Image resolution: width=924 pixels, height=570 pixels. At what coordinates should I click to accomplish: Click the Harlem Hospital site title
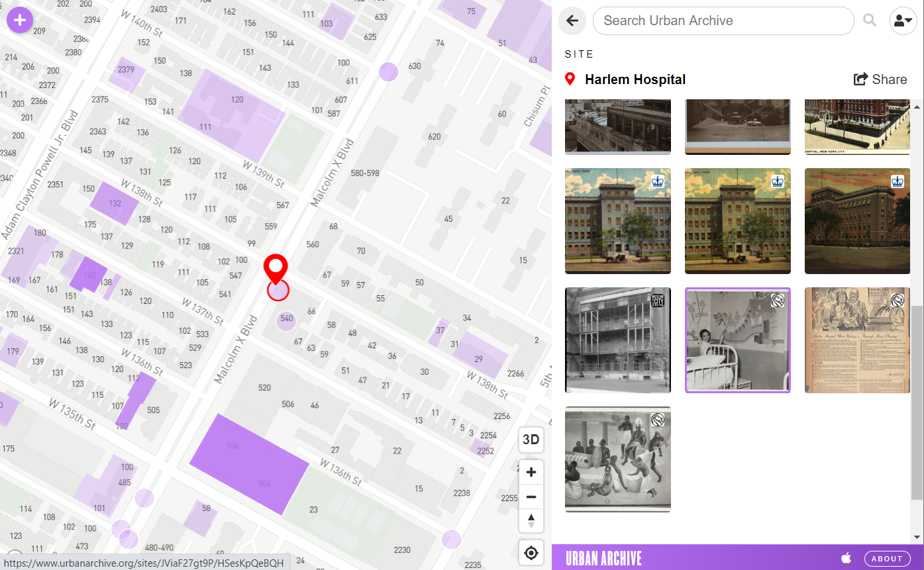click(x=635, y=79)
